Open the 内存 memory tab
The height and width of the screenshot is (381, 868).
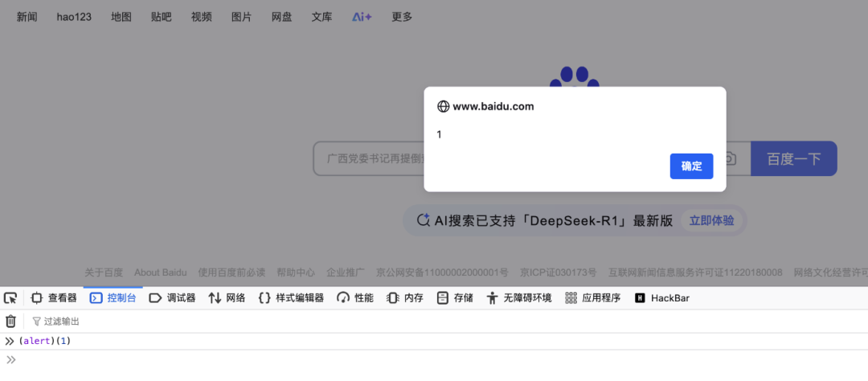tap(404, 298)
